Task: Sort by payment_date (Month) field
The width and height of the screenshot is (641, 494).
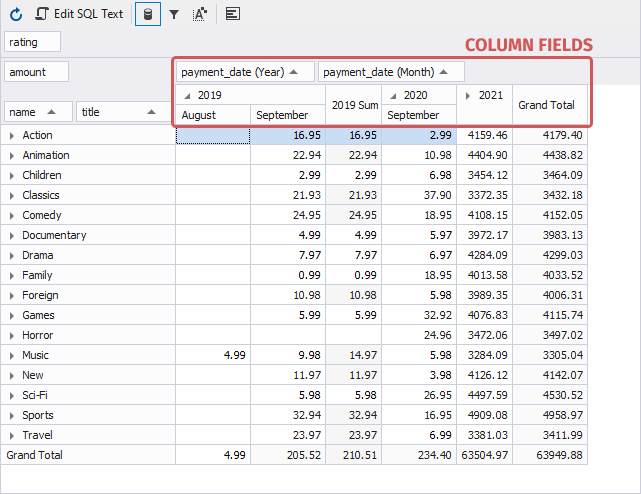Action: pos(391,72)
